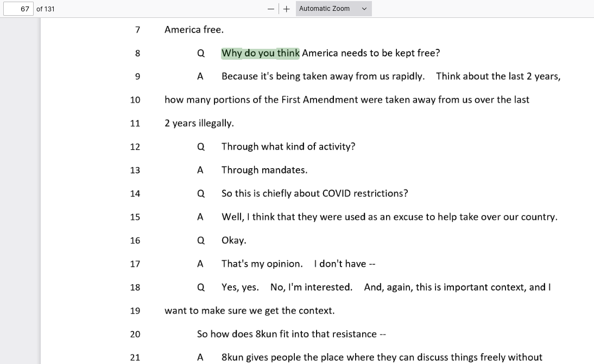
Task: Click 'want to make sure we get the context.'
Action: (x=250, y=311)
